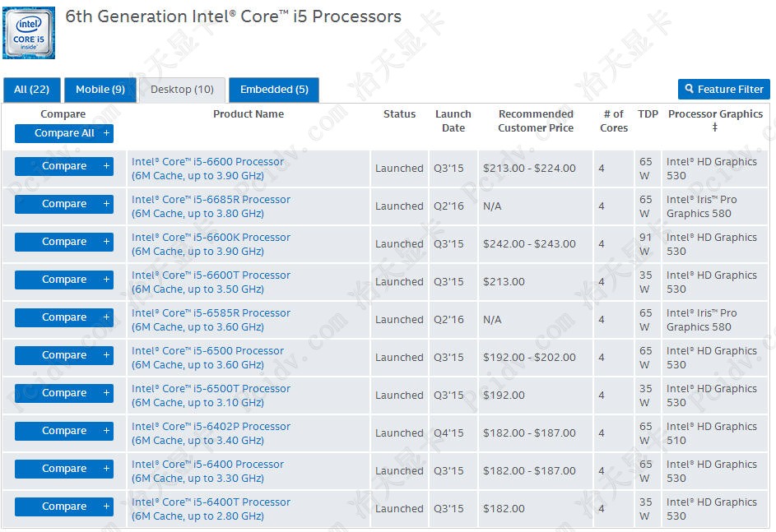776x532 pixels.
Task: Click the Status column header
Action: tap(399, 114)
